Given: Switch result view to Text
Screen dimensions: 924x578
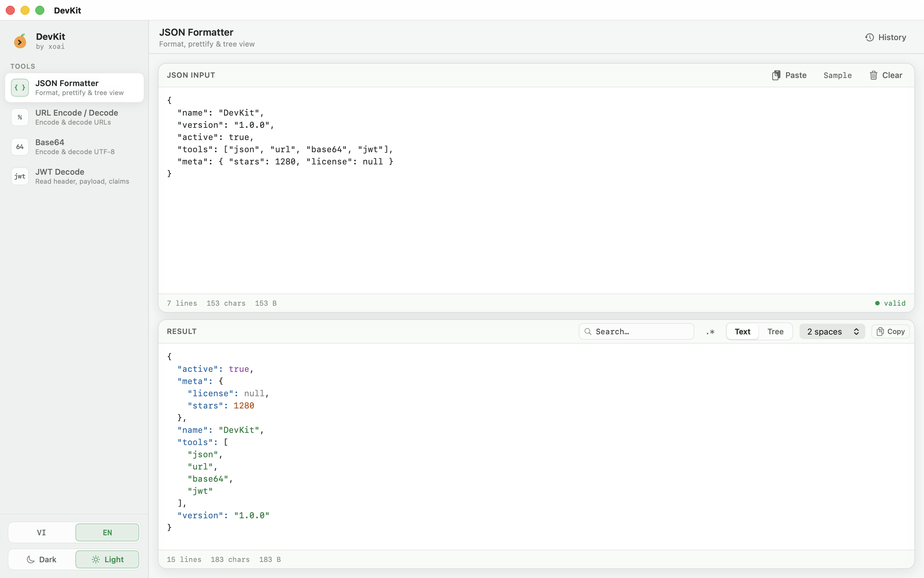Looking at the screenshot, I should pyautogui.click(x=743, y=331).
